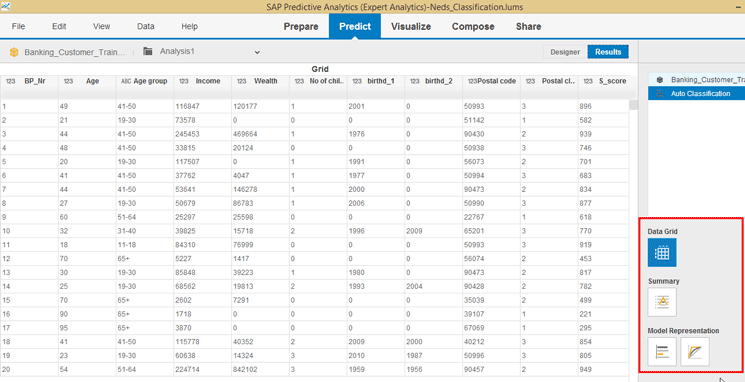Switch to Results view

[x=608, y=52]
